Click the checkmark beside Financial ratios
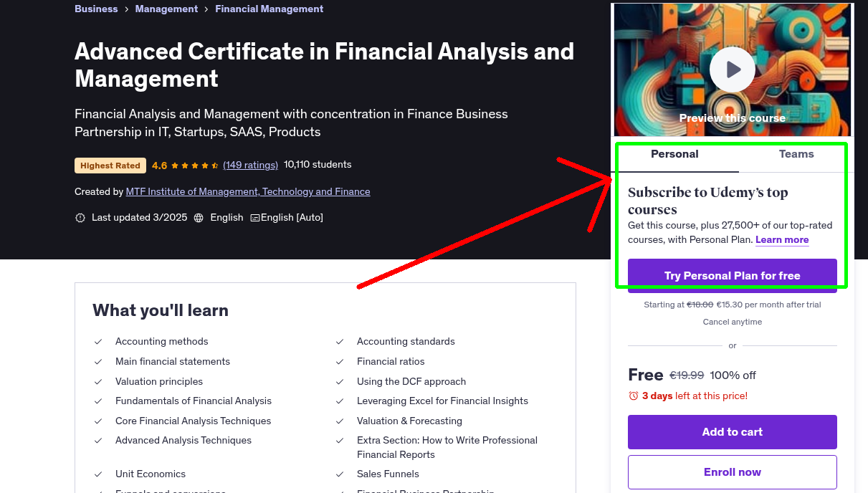Screen dimensions: 868x493 (x=340, y=362)
